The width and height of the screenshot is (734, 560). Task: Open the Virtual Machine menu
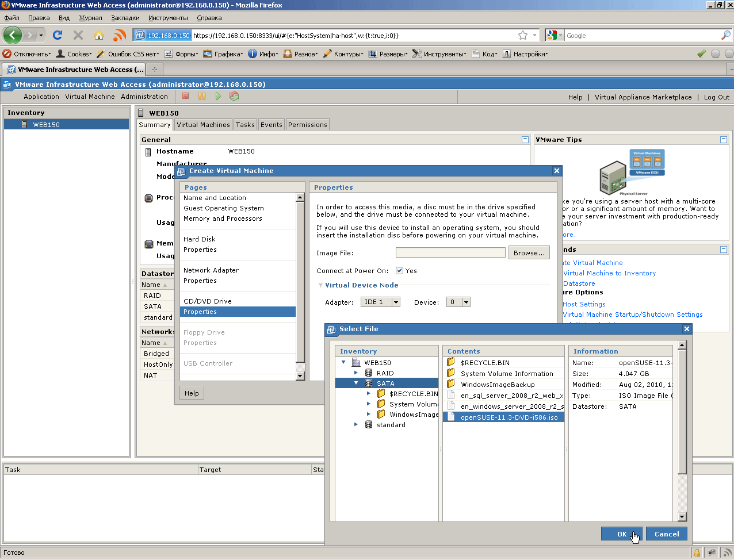click(x=90, y=97)
